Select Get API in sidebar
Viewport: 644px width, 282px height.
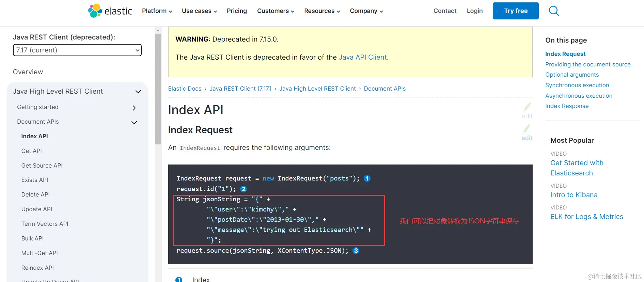coord(31,151)
